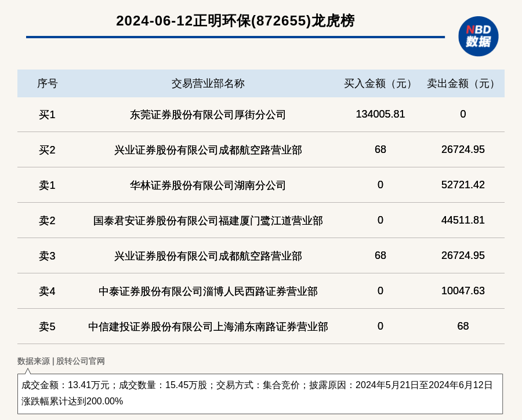Click the NBD数据 logo badge
Screen dimensions: 522x420
tap(478, 36)
